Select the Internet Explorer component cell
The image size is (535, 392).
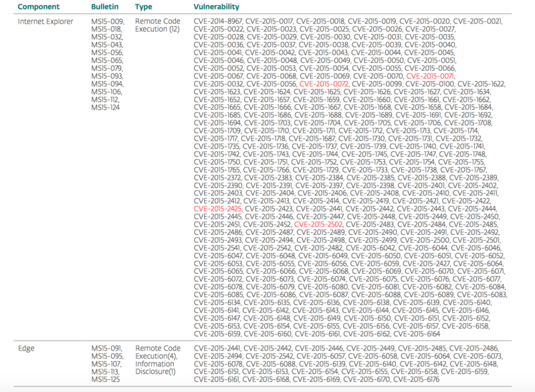coord(46,21)
